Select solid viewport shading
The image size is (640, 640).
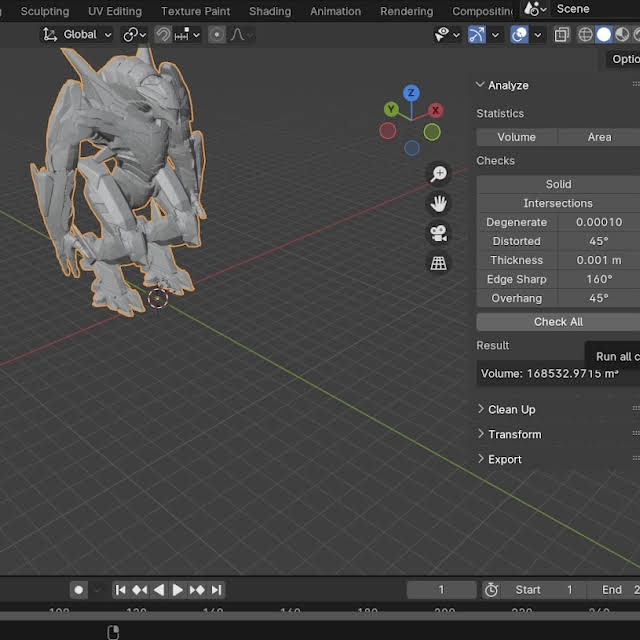coord(604,35)
